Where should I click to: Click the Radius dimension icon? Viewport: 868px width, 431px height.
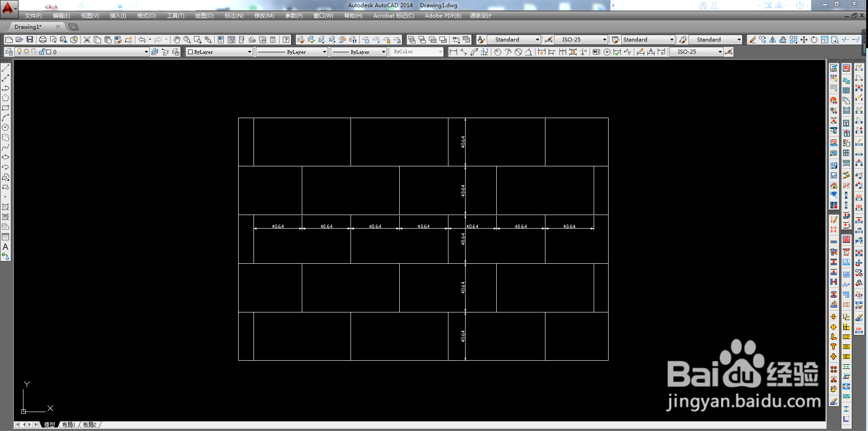coord(498,52)
